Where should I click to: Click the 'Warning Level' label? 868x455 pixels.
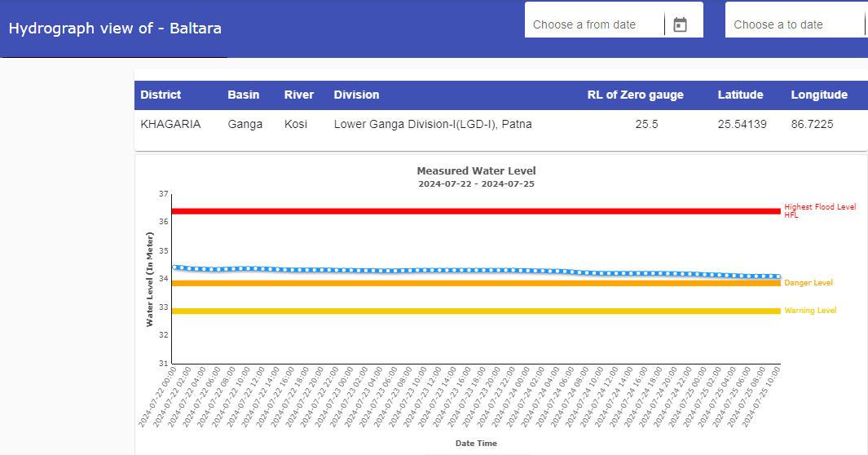coord(810,311)
